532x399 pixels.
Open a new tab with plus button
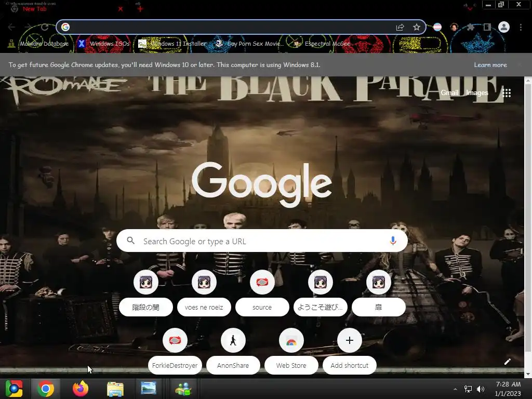(140, 9)
